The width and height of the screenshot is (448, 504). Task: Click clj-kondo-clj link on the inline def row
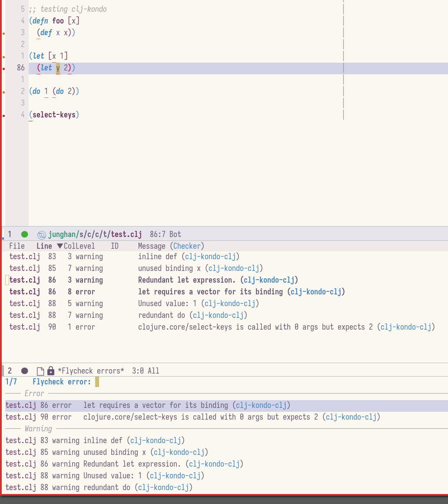(x=210, y=257)
